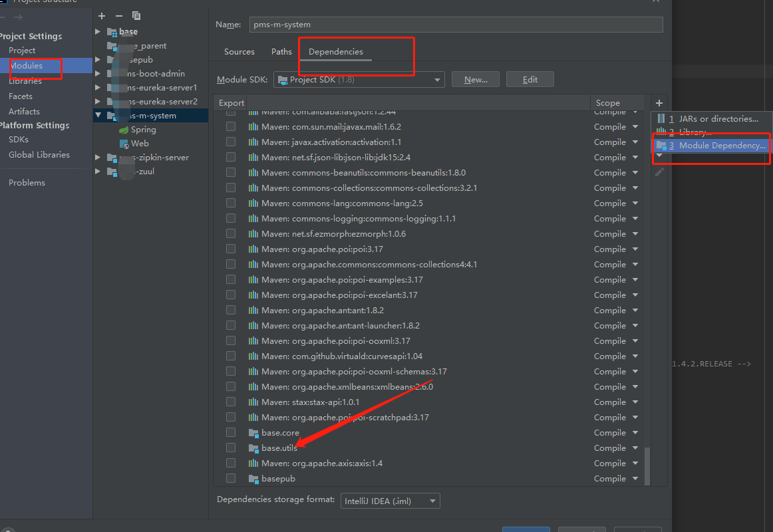773x532 pixels.
Task: Click the zuul module folder icon
Action: point(112,172)
